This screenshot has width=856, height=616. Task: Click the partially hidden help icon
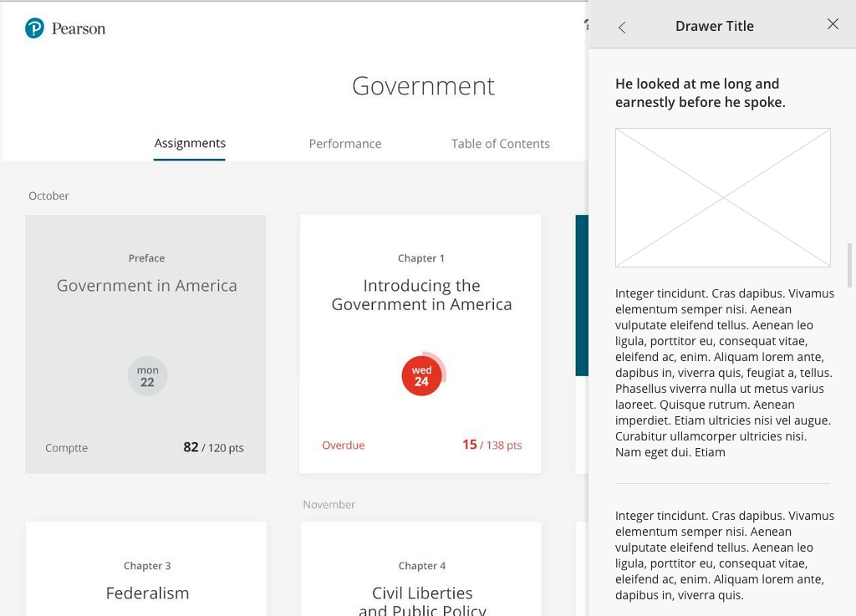point(586,25)
